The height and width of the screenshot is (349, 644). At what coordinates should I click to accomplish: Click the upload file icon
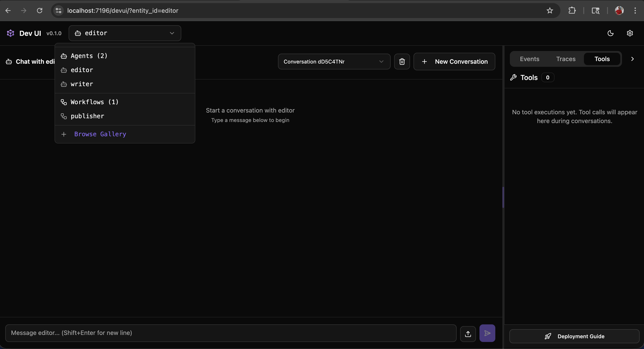pos(468,333)
